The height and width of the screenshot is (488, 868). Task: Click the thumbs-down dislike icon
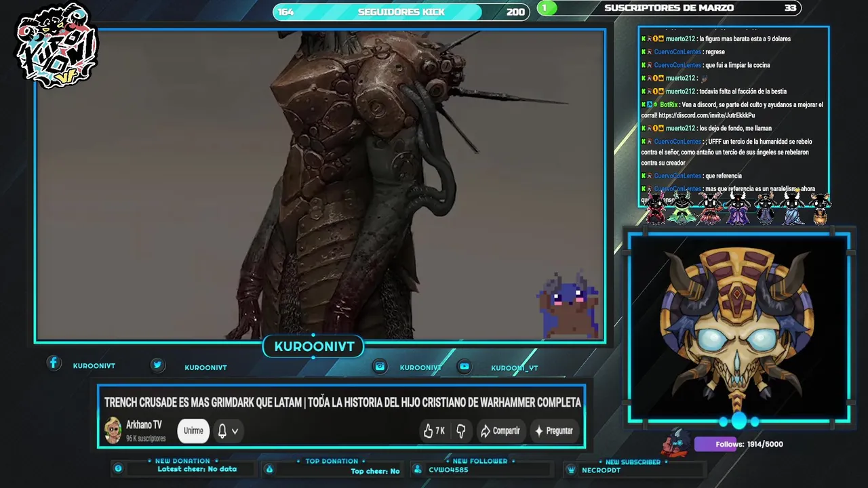point(461,430)
